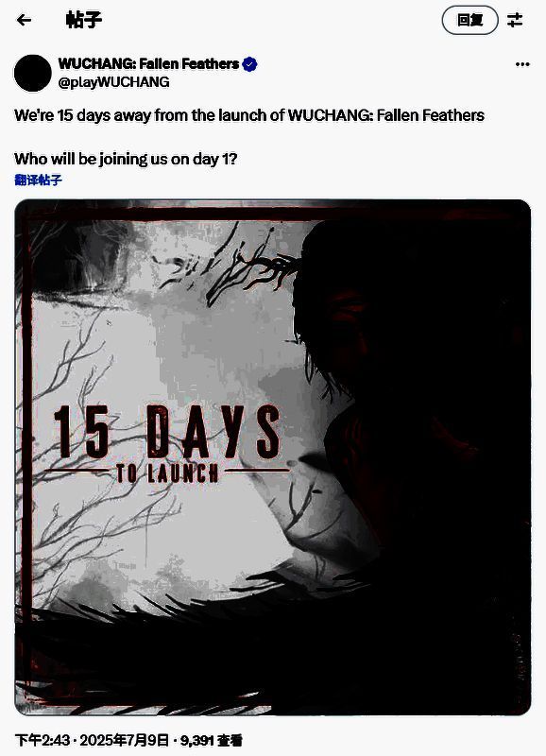This screenshot has height=756, width=546.
Task: Open the @playWUCHANG handle
Action: click(113, 82)
